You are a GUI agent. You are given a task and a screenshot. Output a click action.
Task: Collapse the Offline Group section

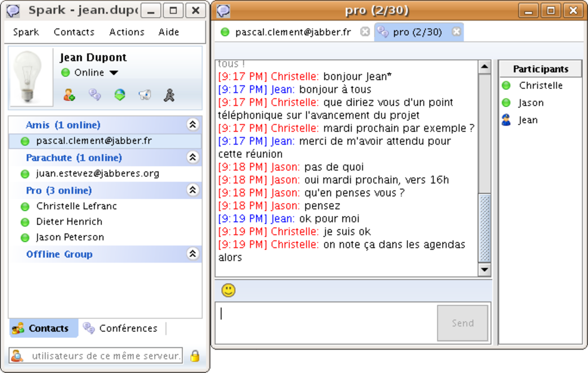(x=193, y=254)
